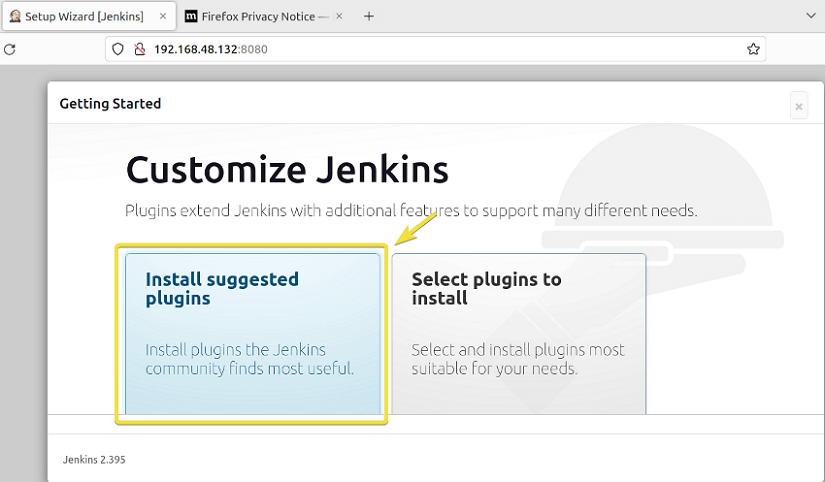
Task: Open the tracking protection shield icon
Action: coord(118,49)
